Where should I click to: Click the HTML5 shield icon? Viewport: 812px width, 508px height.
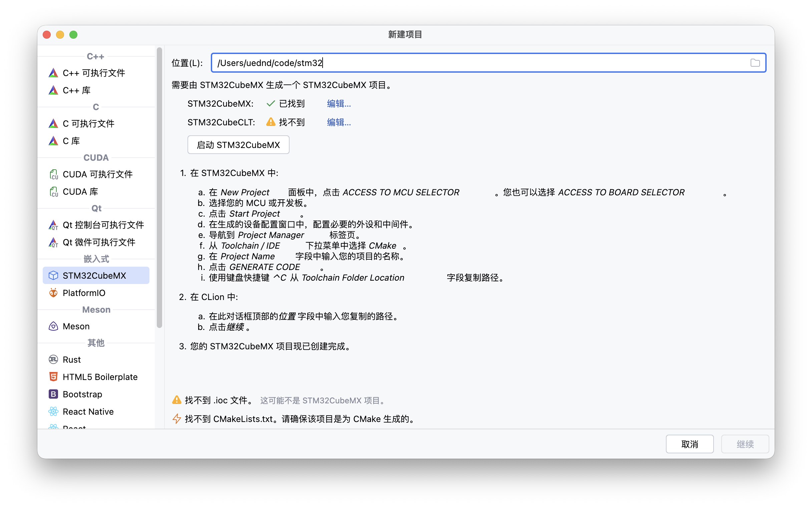[x=53, y=377]
